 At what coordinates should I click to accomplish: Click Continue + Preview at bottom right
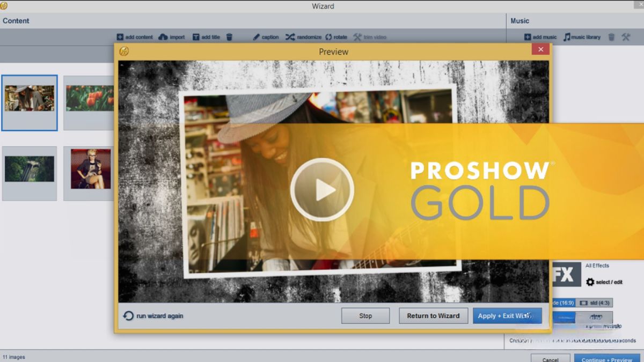606,358
